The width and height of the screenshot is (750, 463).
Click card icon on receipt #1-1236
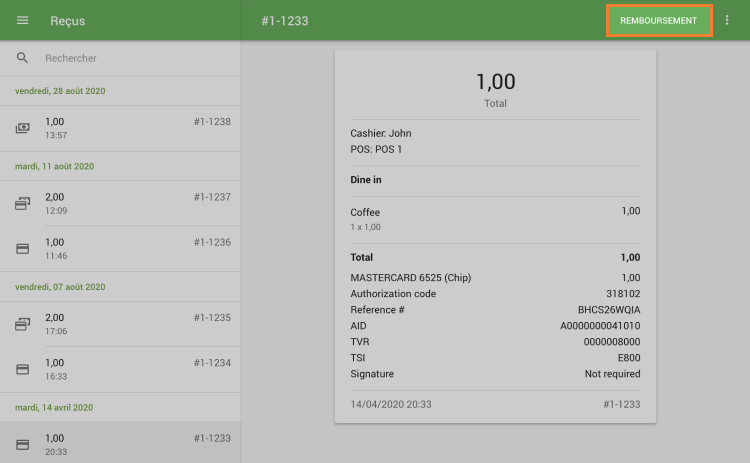(x=23, y=248)
